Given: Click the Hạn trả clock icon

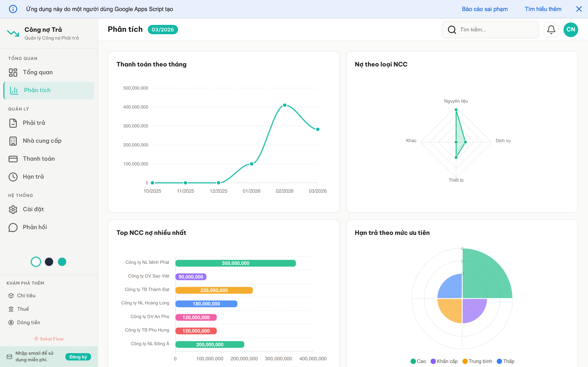Looking at the screenshot, I should click(13, 177).
